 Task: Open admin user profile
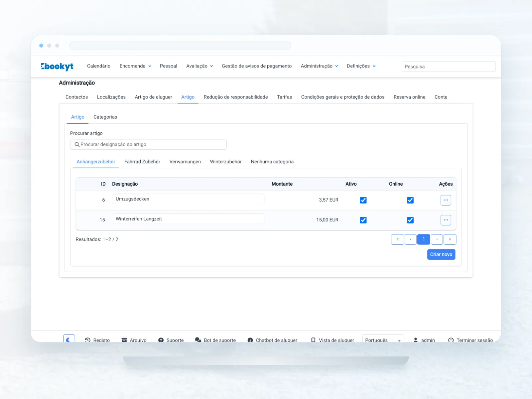coord(424,340)
